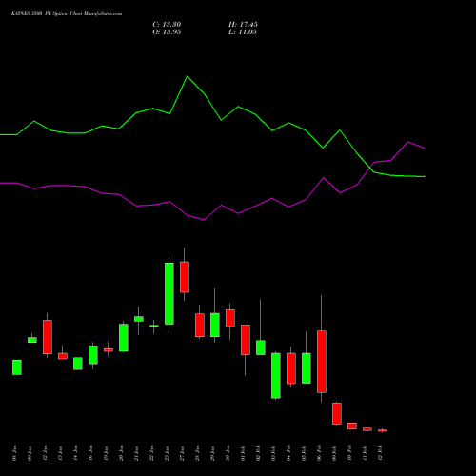Image resolution: width=476 pixels, height=476 pixels.
Task: Click the 14 Jan date label
Action: [x=76, y=453]
